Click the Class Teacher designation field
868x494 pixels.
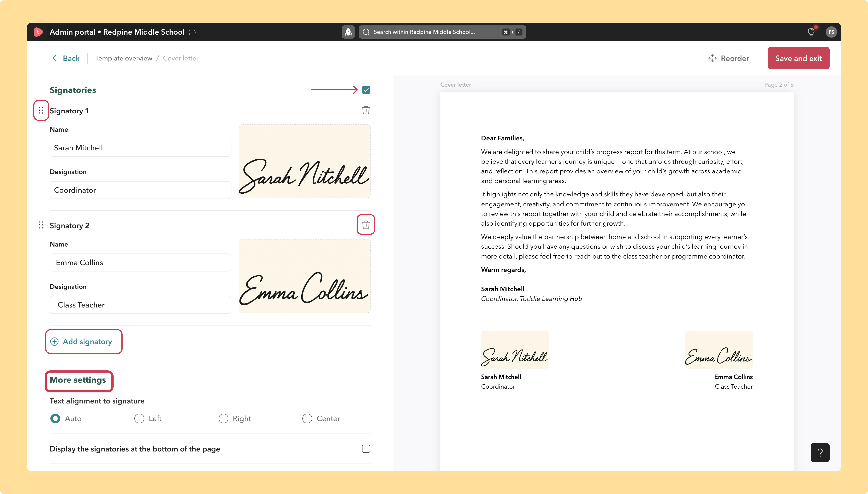(140, 305)
